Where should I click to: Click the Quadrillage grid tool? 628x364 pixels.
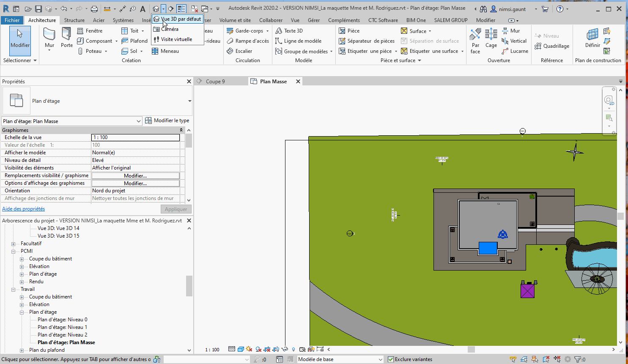552,46
